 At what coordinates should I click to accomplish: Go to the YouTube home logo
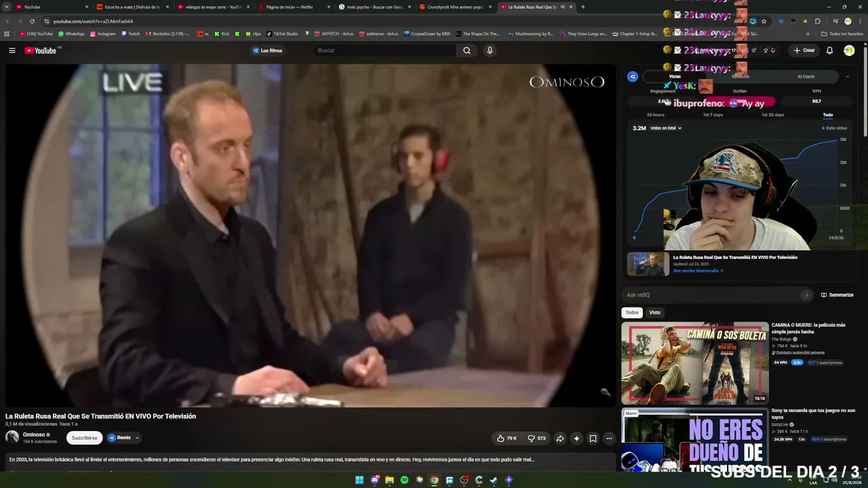coord(41,50)
